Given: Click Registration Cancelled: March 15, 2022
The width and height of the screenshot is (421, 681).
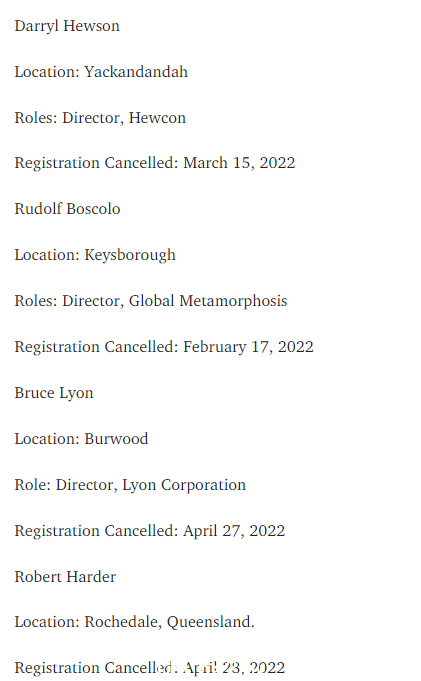Looking at the screenshot, I should coord(155,163).
